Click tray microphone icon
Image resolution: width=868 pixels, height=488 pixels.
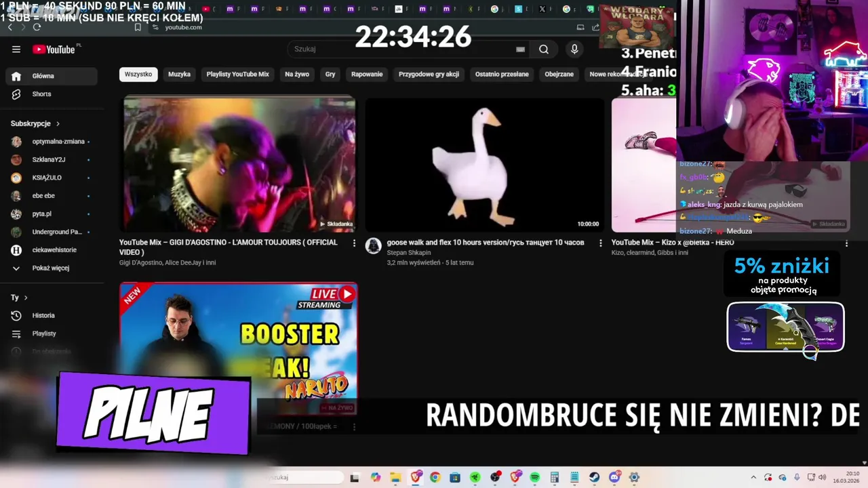[797, 478]
